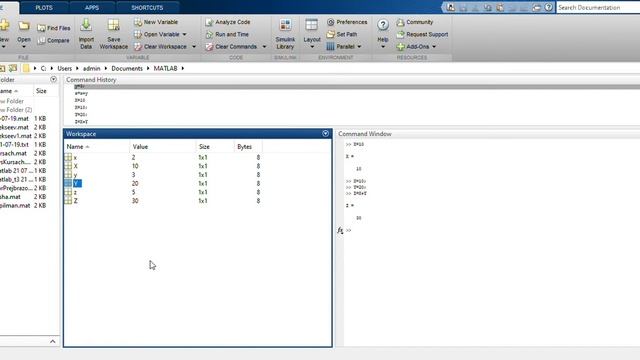Click the quick-access help question mark icon
640x360 pixels.
pyautogui.click(x=549, y=7)
